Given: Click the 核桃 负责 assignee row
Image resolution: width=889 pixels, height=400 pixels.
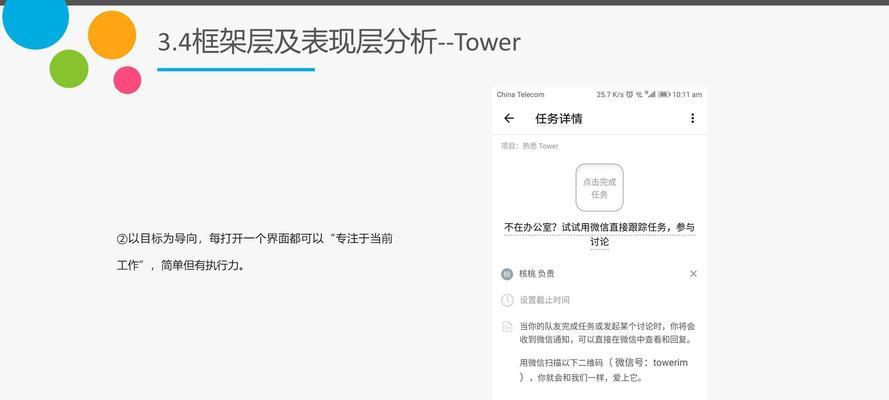Looking at the screenshot, I should coord(599,274).
